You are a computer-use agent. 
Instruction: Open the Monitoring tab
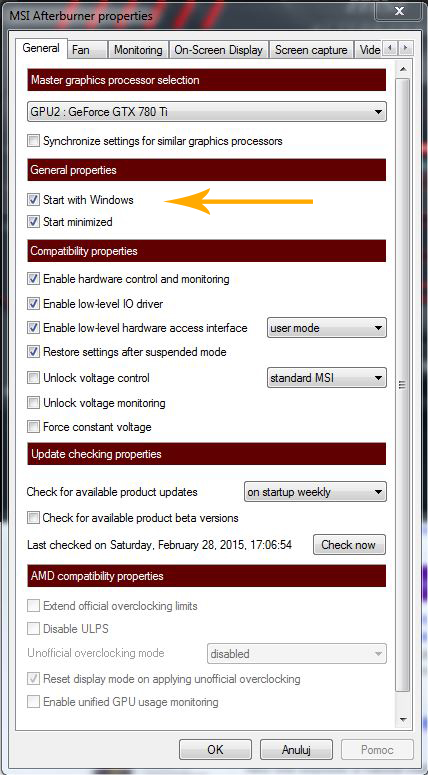138,50
